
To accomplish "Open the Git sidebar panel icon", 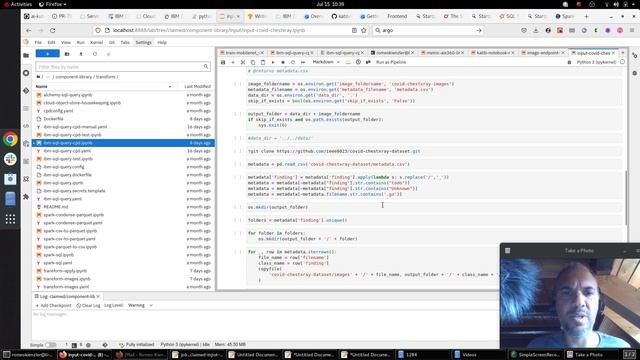I will pyautogui.click(x=26, y=91).
